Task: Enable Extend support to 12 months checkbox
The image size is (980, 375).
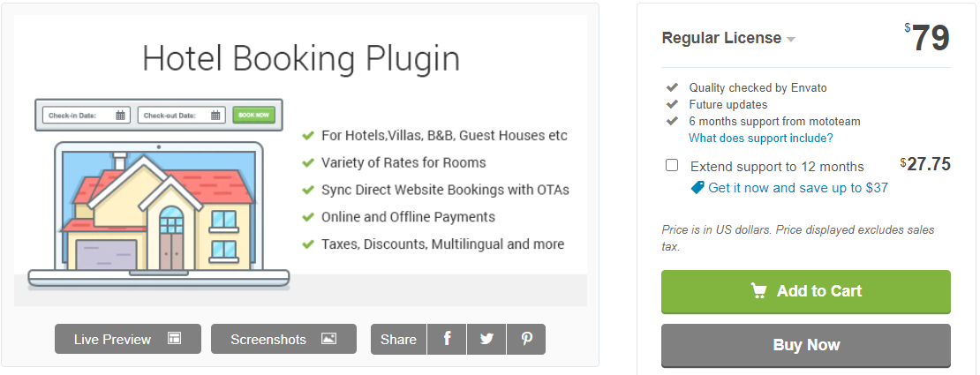Action: pos(672,166)
